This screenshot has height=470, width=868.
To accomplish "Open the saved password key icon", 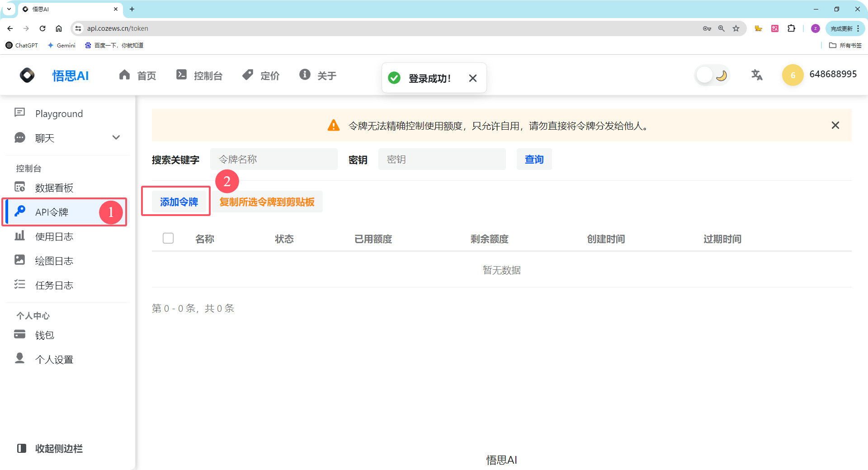I will pyautogui.click(x=707, y=28).
